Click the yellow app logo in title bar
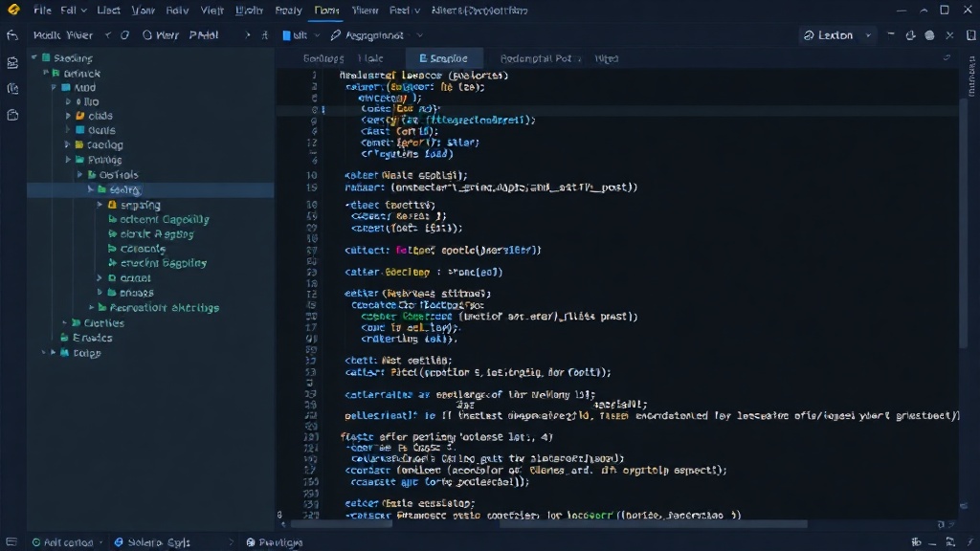The height and width of the screenshot is (551, 980). (13, 10)
